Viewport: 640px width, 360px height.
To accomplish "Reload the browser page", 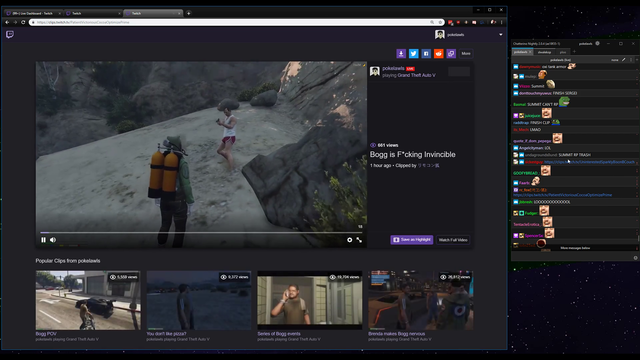I will coord(23,22).
